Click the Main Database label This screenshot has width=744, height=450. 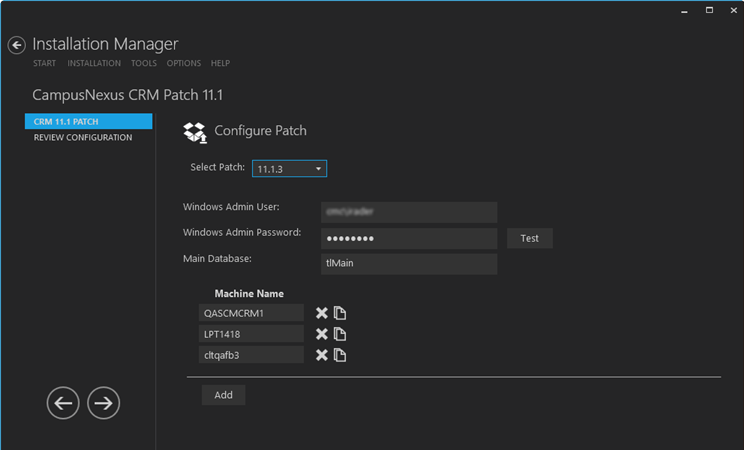click(217, 259)
